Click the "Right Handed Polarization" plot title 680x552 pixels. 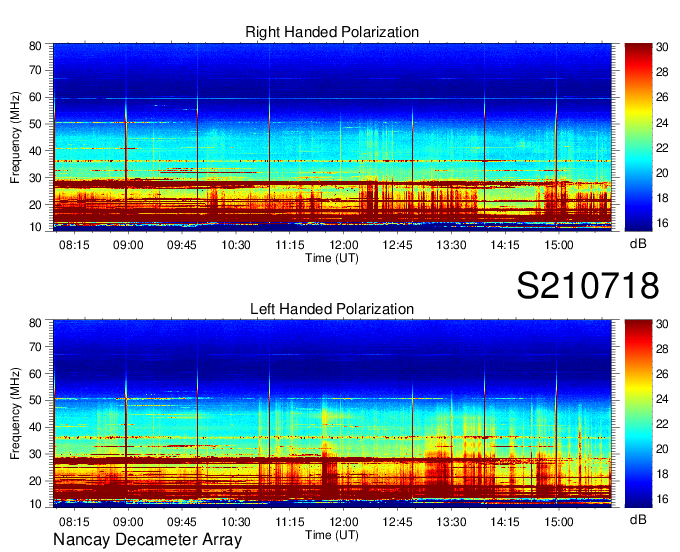click(332, 32)
